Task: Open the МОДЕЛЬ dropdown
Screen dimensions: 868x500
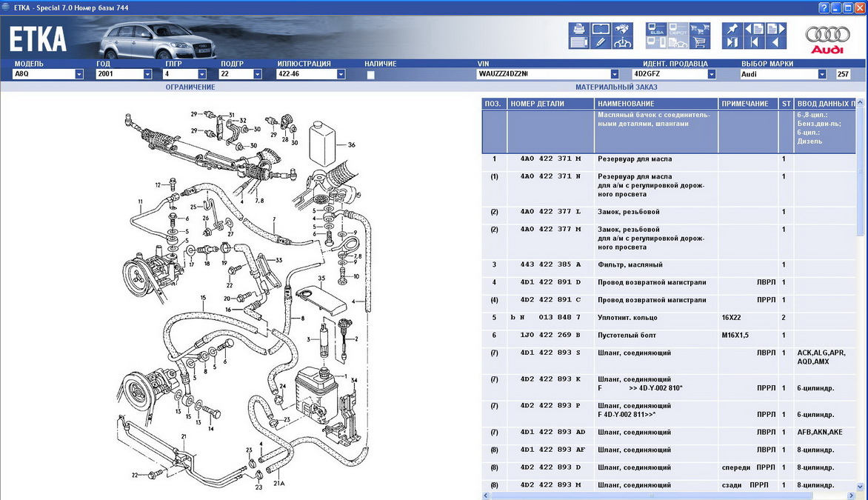Action: click(x=79, y=74)
